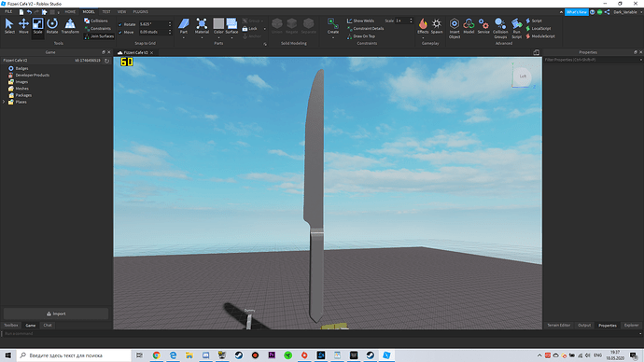Expand the Places folder in Game panel
The height and width of the screenshot is (362, 644).
[x=4, y=102]
